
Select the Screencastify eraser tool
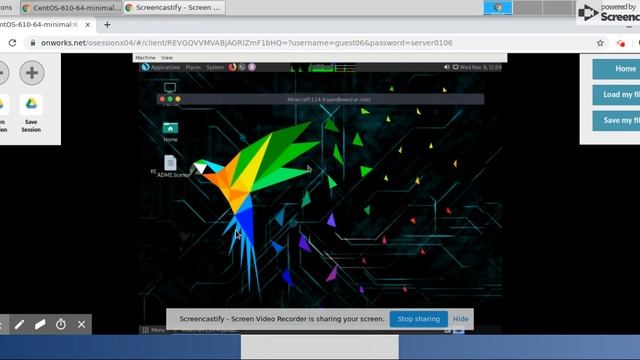coord(40,324)
